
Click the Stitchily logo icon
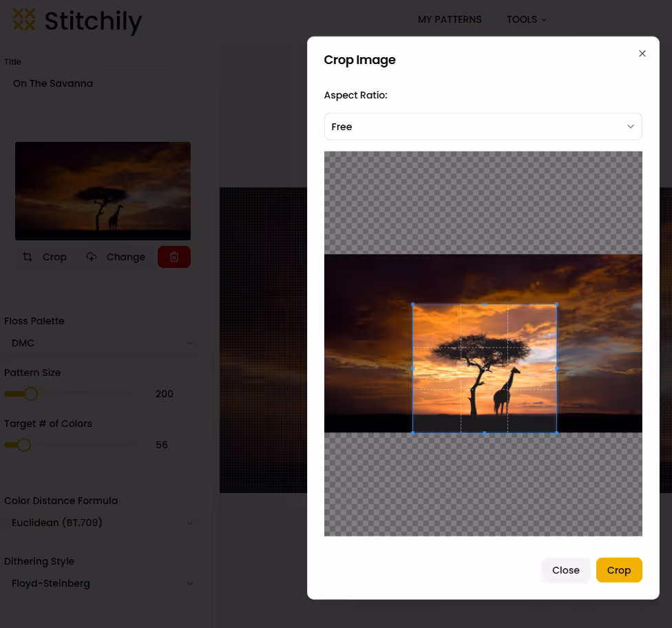pyautogui.click(x=24, y=19)
